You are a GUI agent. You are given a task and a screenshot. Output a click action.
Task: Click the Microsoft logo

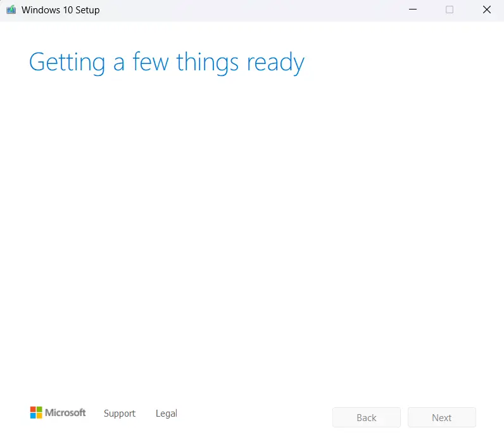(x=58, y=412)
